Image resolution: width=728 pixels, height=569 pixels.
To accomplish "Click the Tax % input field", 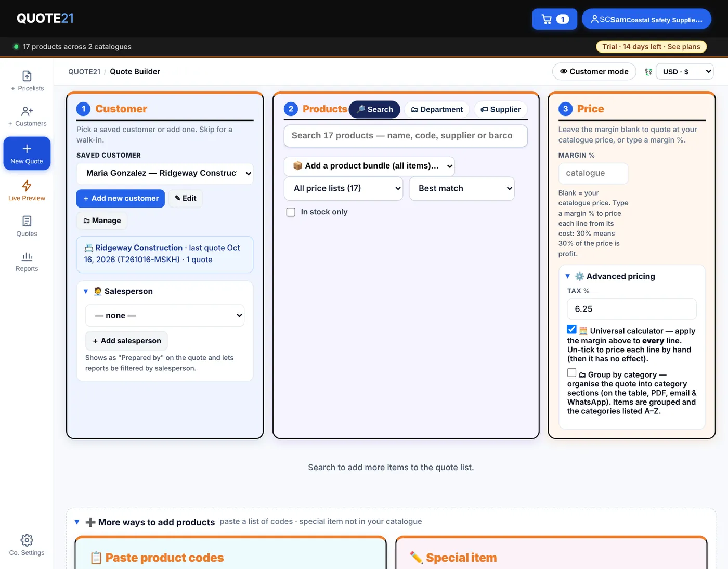I will click(632, 309).
